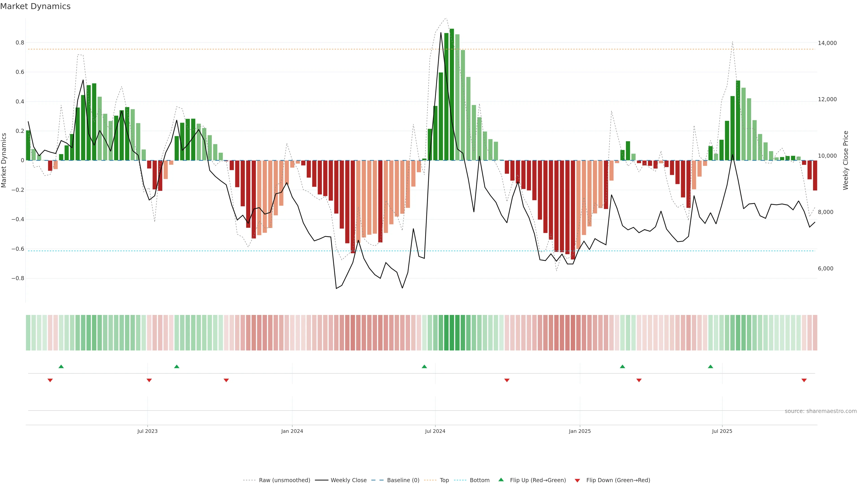
Task: Toggle the Top threshold legend entry
Action: point(444,480)
